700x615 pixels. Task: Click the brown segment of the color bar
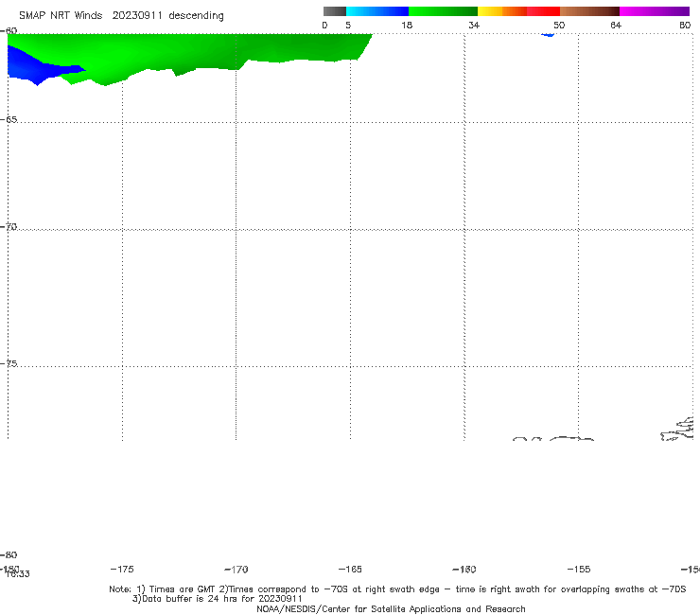[x=589, y=11]
